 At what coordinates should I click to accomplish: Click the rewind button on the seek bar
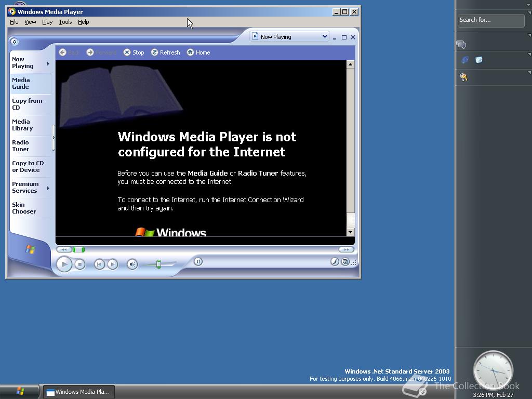[64, 250]
